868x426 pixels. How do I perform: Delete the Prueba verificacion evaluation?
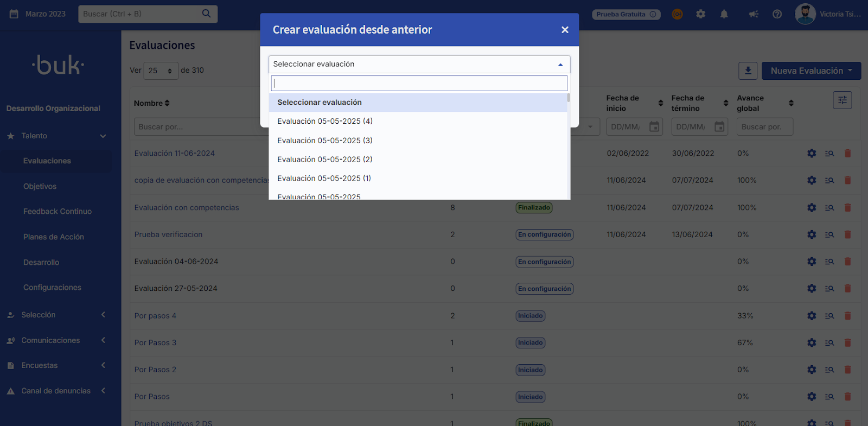tap(847, 234)
